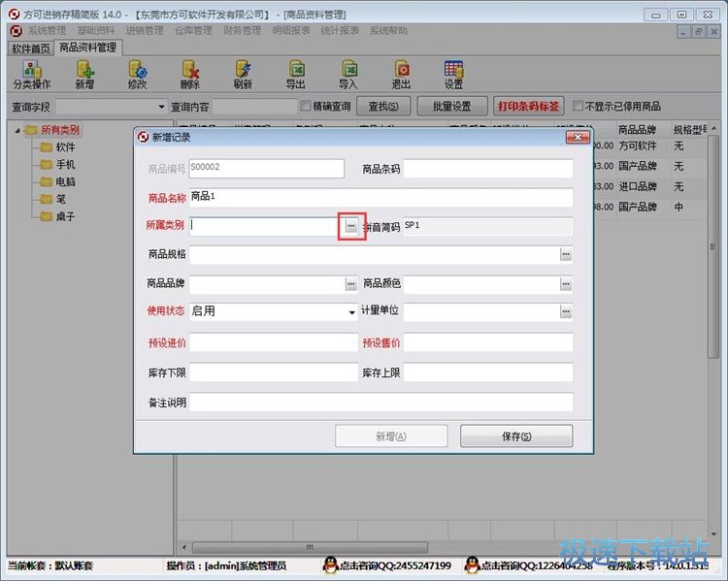Switch to the 商品资料管理 tab
The height and width of the screenshot is (581, 728).
(x=88, y=48)
